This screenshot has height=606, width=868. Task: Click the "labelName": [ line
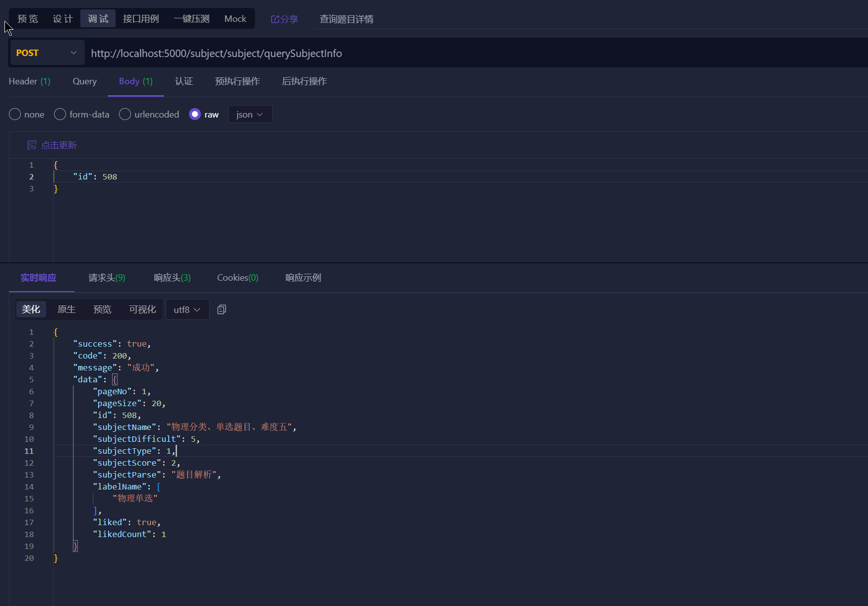[x=127, y=486]
